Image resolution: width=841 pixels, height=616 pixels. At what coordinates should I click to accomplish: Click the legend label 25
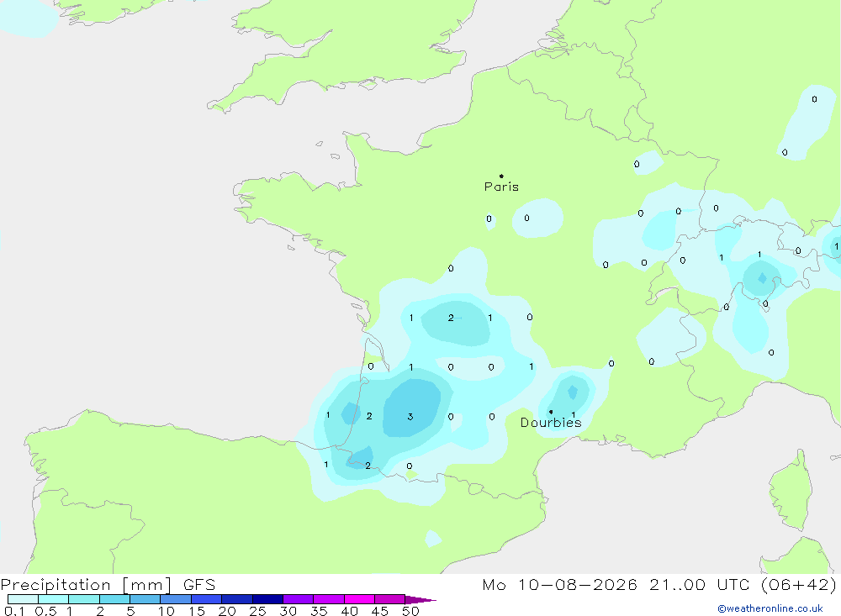pos(258,611)
